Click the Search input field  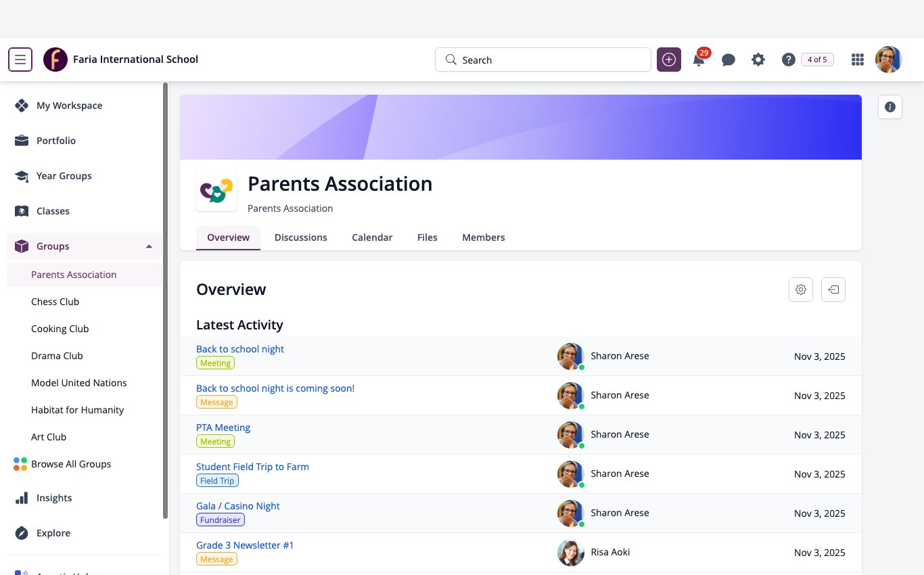[543, 60]
